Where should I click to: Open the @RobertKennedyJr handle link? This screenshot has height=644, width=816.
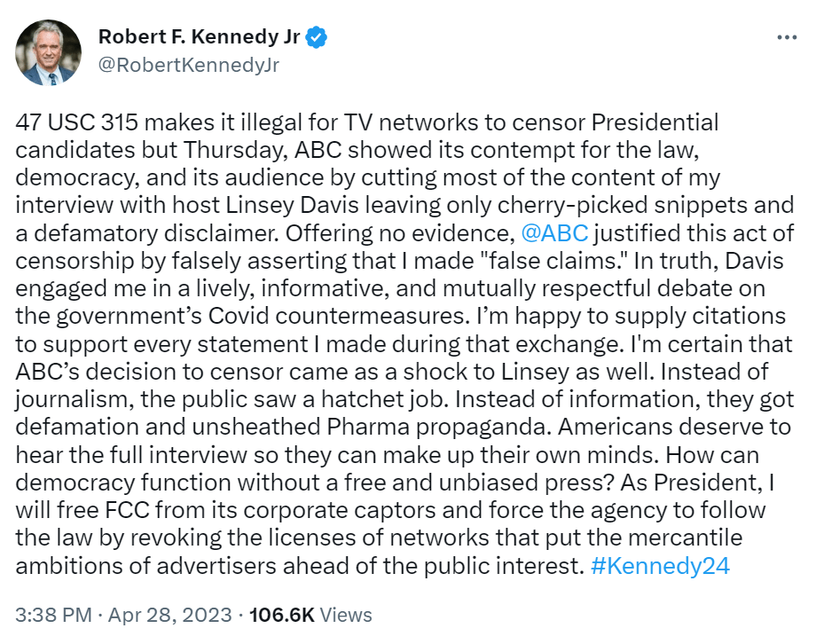pos(188,66)
